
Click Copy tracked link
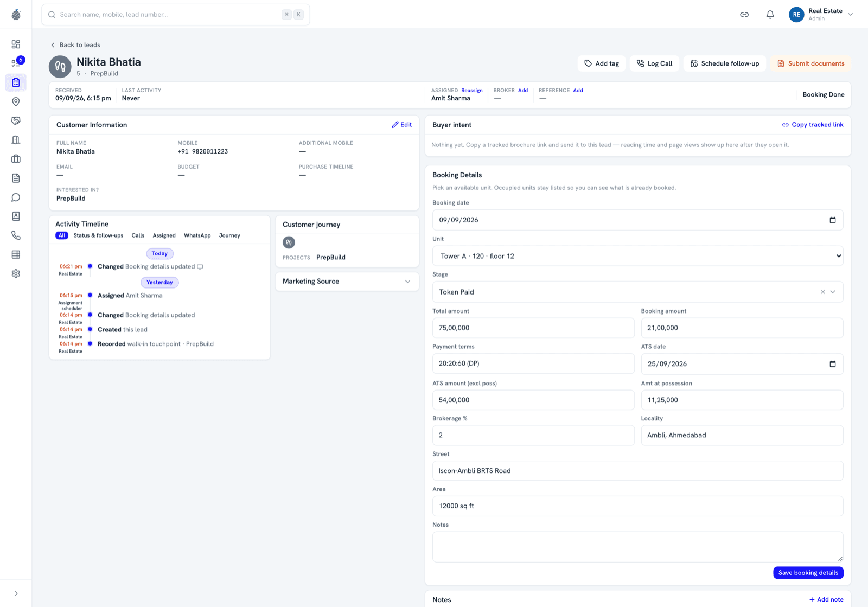coord(813,125)
